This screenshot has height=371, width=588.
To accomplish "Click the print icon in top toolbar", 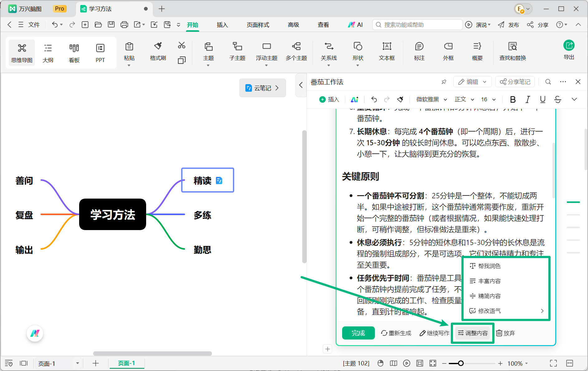I will click(x=124, y=25).
